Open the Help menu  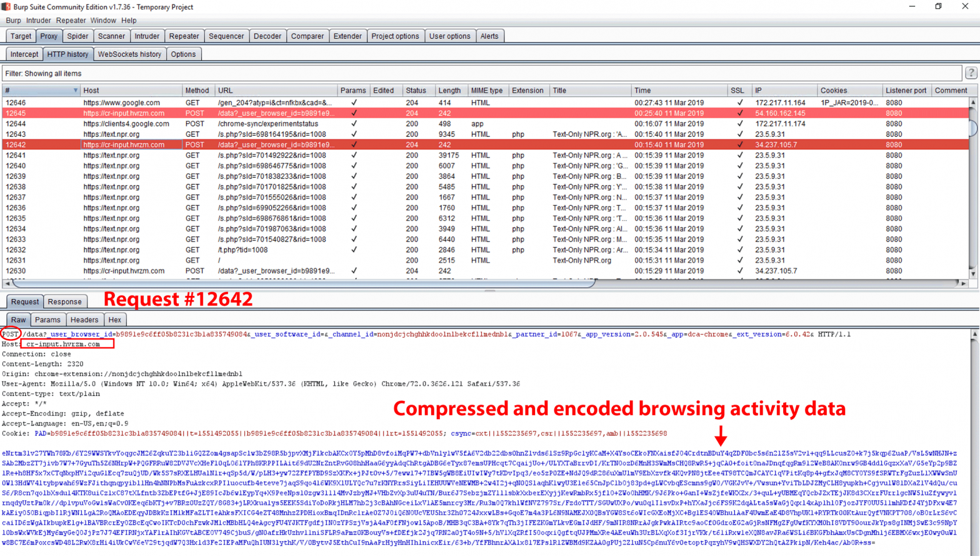point(129,21)
